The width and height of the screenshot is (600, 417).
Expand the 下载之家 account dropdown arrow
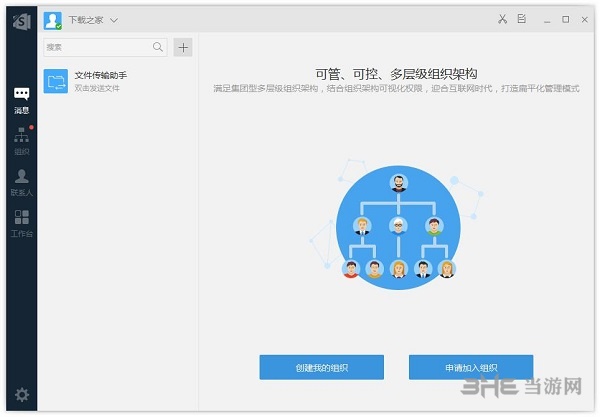(x=114, y=20)
